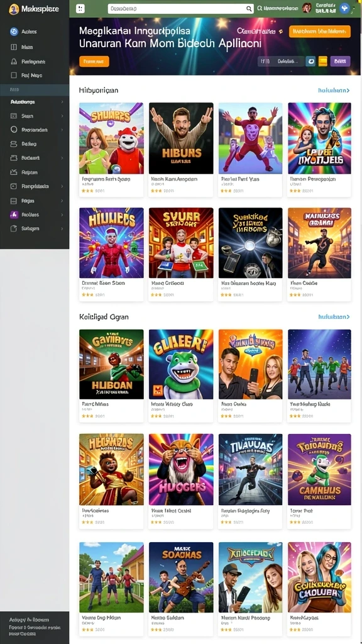Screen dimensions: 362x644
Task: Click the bell icon in sidebar
Action: 14,62
